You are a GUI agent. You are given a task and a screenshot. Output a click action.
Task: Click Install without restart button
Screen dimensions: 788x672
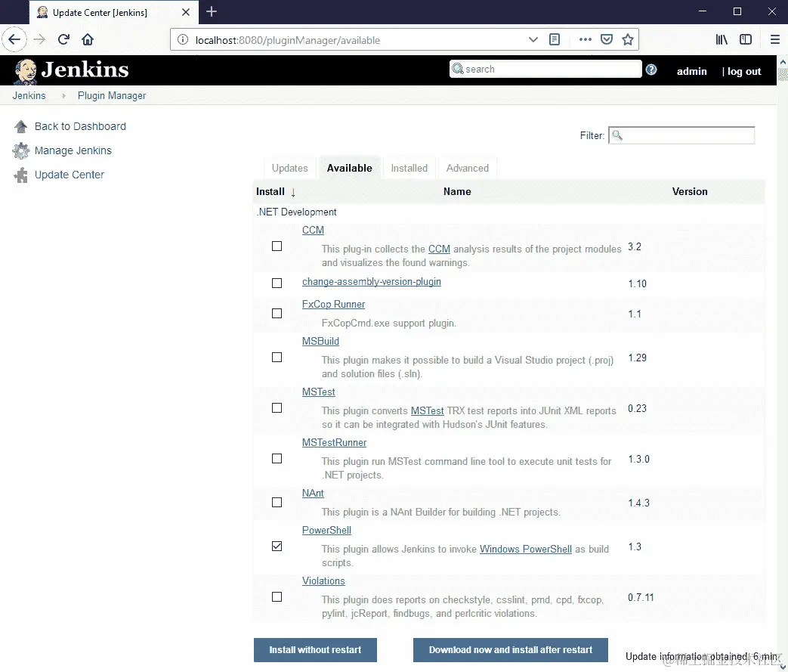coord(315,650)
